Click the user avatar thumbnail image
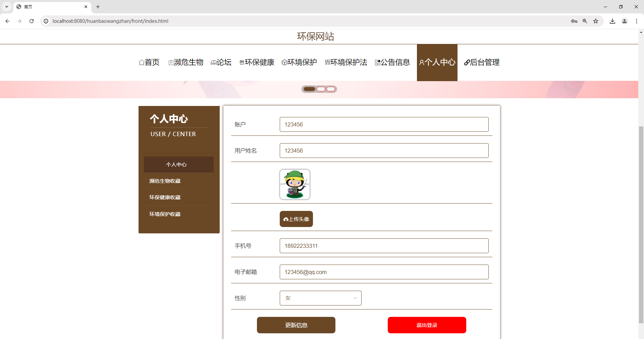The image size is (644, 339). (x=295, y=184)
